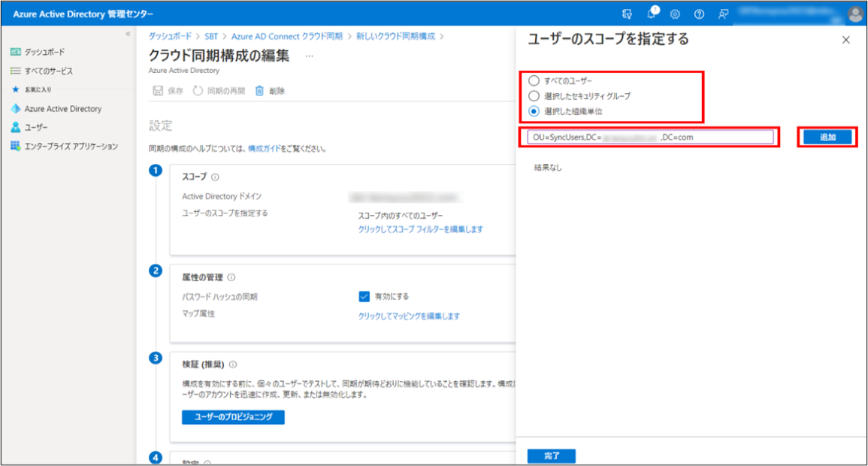This screenshot has width=868, height=466.
Task: Go to Azure AD Connect クラウド同期 breadcrumb
Action: (x=287, y=36)
